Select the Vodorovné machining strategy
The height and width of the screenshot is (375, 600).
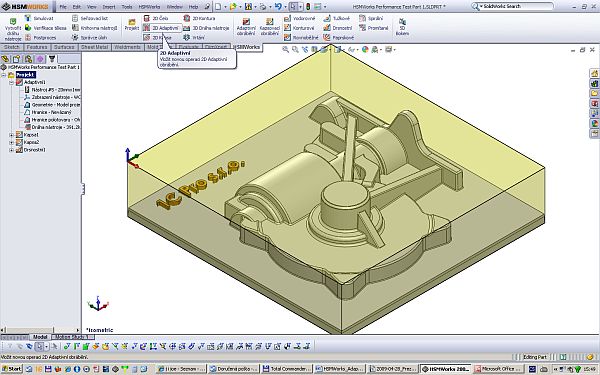[x=300, y=18]
